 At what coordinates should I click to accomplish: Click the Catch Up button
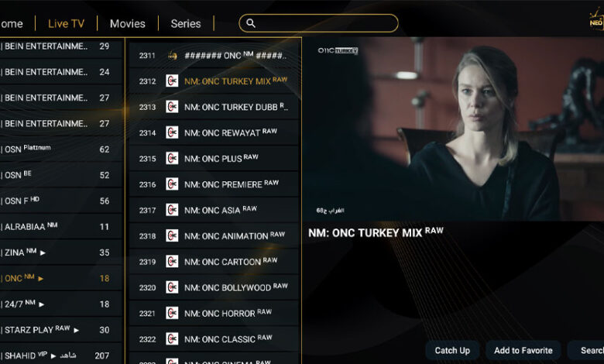click(x=452, y=351)
